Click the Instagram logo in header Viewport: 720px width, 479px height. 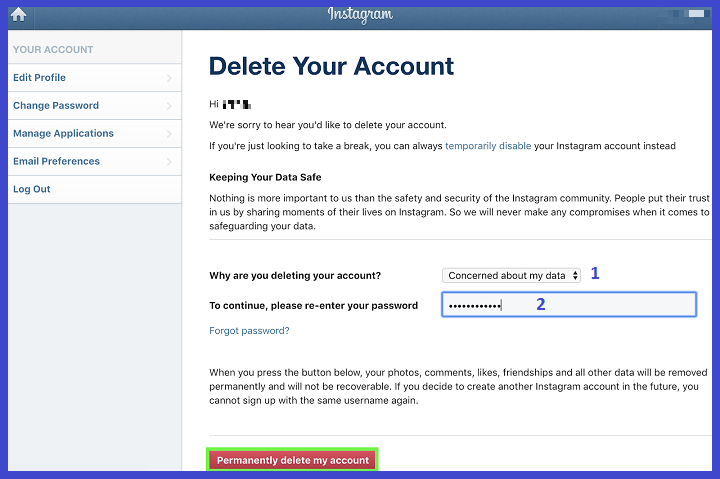pos(360,14)
